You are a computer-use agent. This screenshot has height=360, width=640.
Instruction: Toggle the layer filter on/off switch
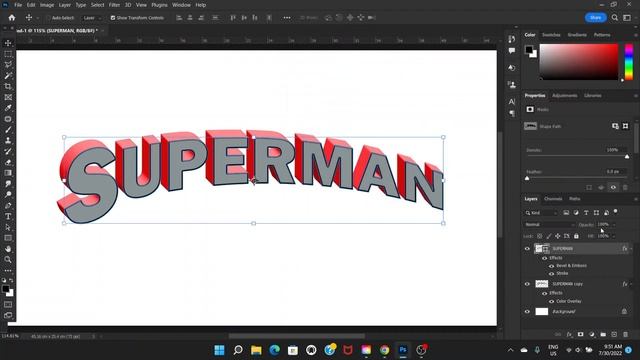click(616, 211)
